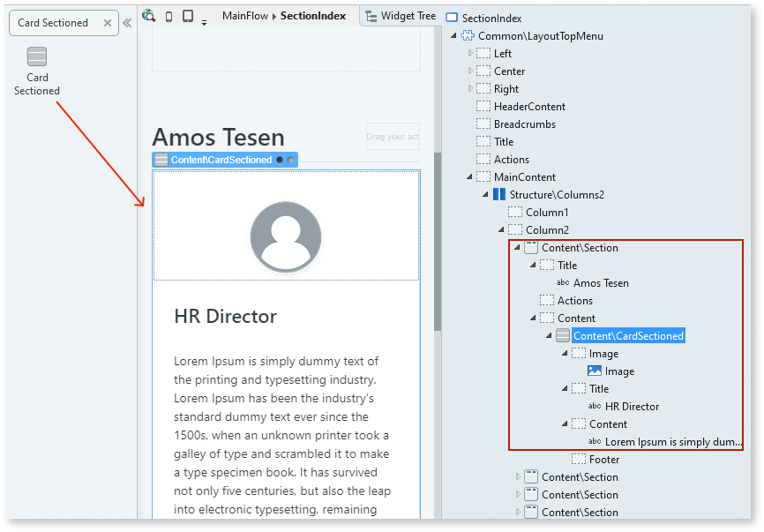Collapse the MainContent tree node
764x532 pixels.
coord(470,177)
